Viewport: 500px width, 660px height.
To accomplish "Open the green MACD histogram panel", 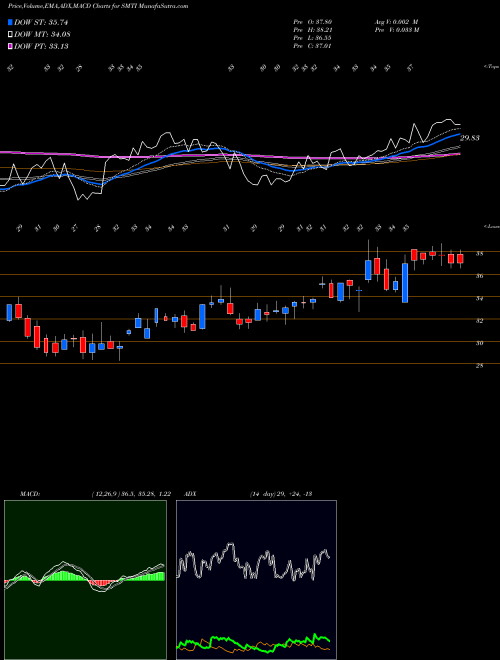I will pyautogui.click(x=85, y=580).
